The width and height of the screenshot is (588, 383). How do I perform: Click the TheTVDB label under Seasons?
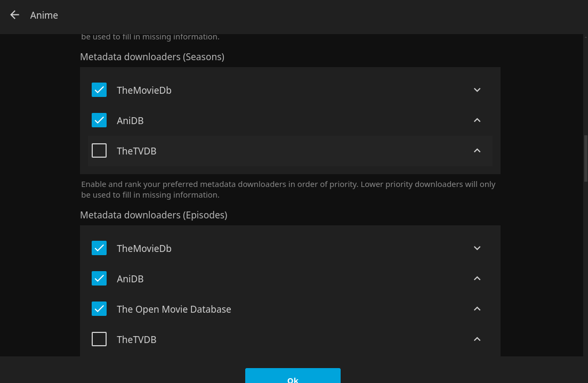[x=136, y=151]
